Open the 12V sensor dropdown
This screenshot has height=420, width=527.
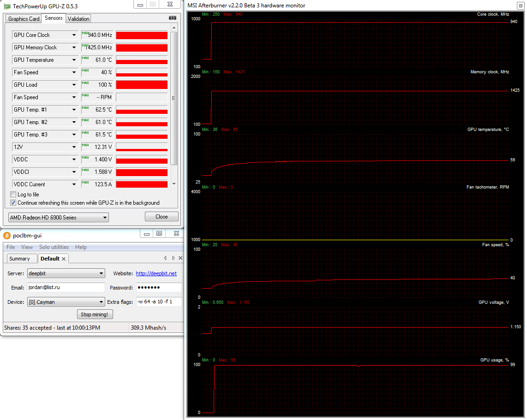point(74,147)
